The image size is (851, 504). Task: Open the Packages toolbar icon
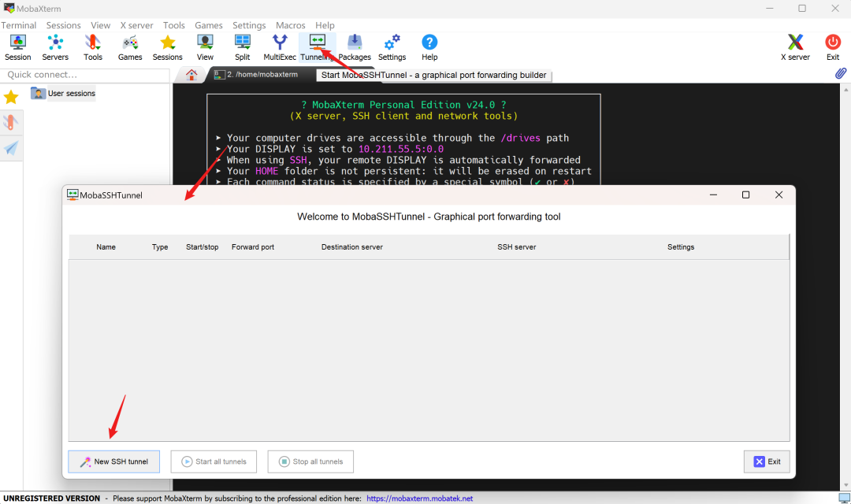click(x=355, y=47)
